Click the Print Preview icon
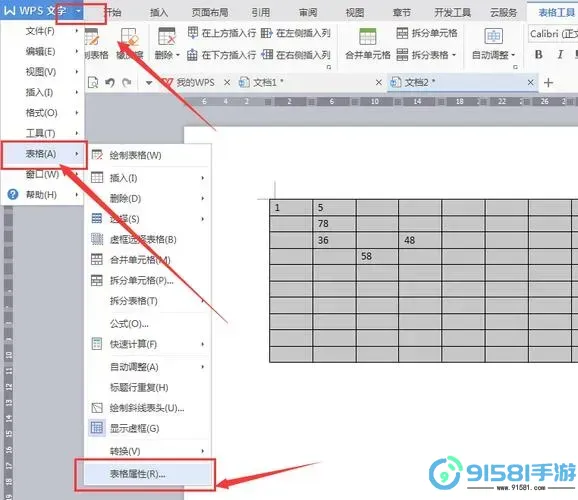This screenshot has width=578, height=500. (93, 82)
